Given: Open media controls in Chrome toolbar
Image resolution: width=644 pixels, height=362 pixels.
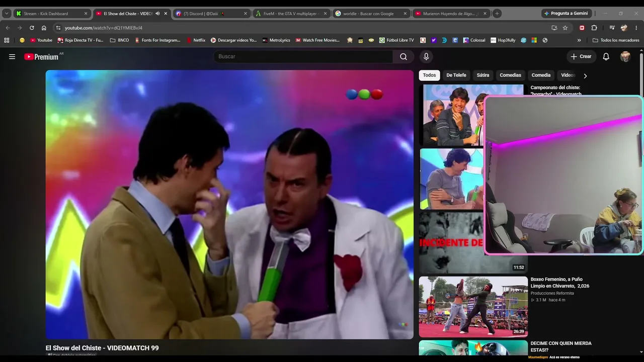Looking at the screenshot, I should [x=612, y=28].
